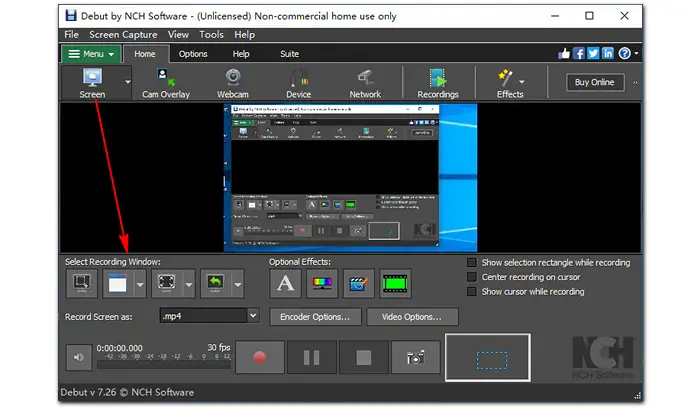
Task: Open green screen effect
Action: click(x=395, y=283)
